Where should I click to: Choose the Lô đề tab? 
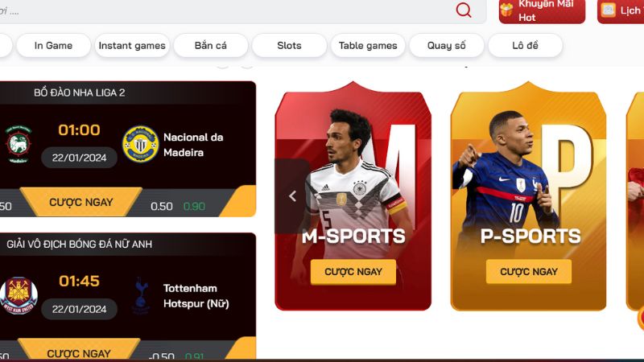pos(526,46)
